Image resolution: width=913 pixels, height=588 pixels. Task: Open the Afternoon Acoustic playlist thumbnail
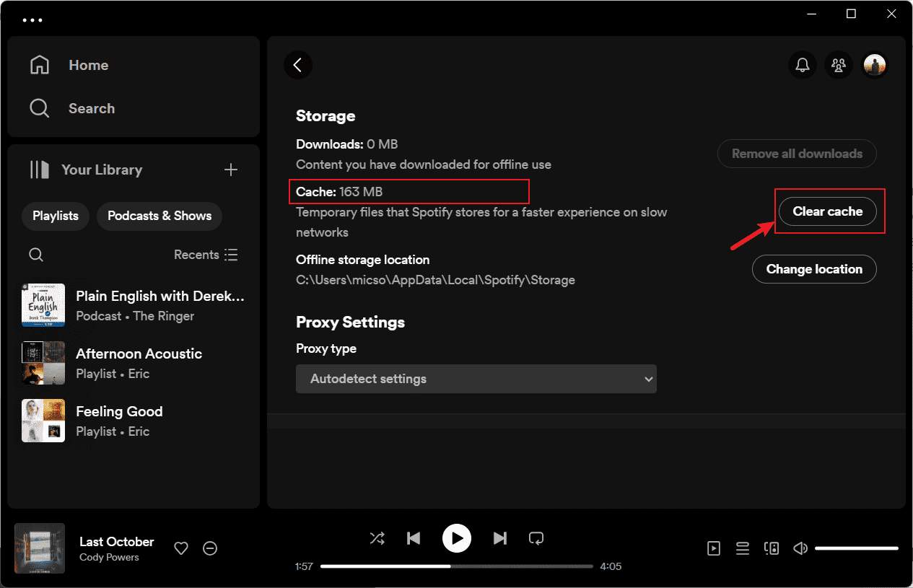pos(43,363)
